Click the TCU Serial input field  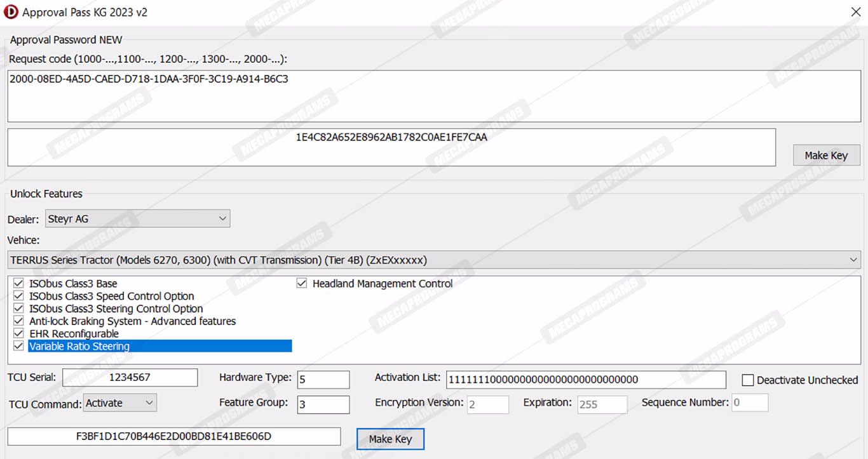(x=130, y=377)
